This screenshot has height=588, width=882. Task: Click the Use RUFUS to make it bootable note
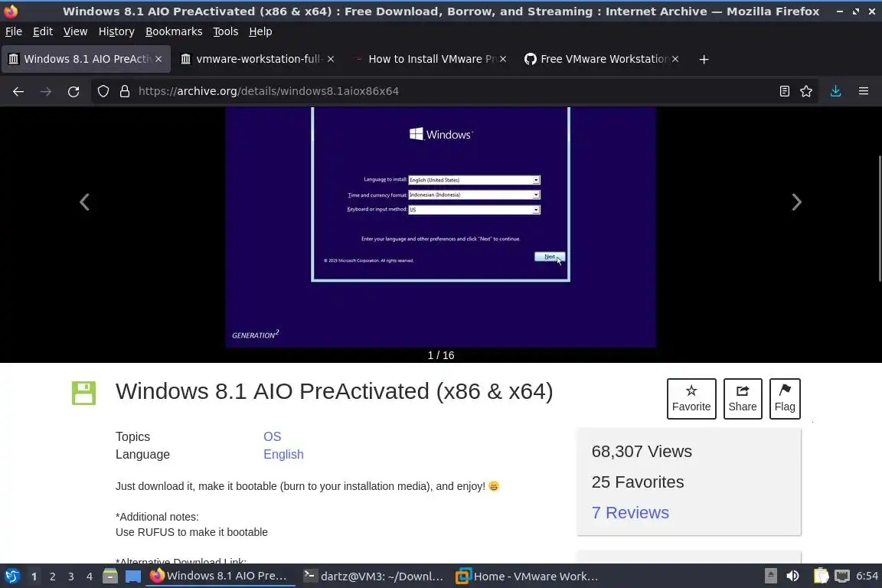pos(192,532)
